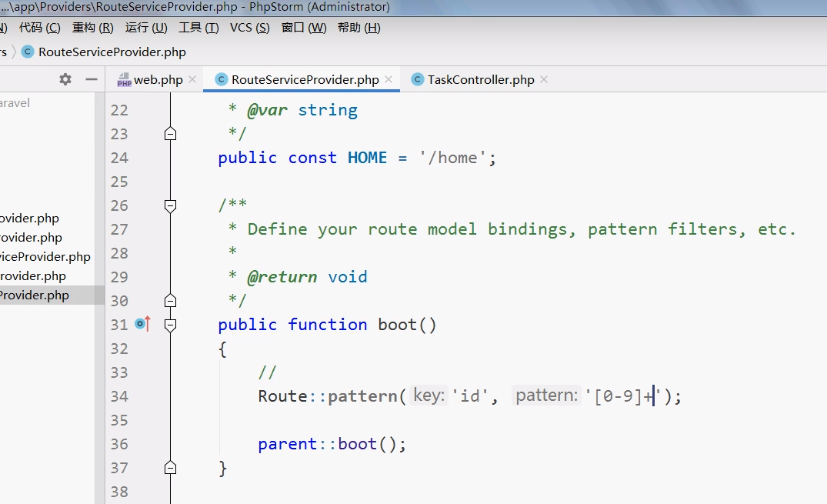Click the override gutter icon on line 31
Screen dimensions: 827x504
coord(142,325)
